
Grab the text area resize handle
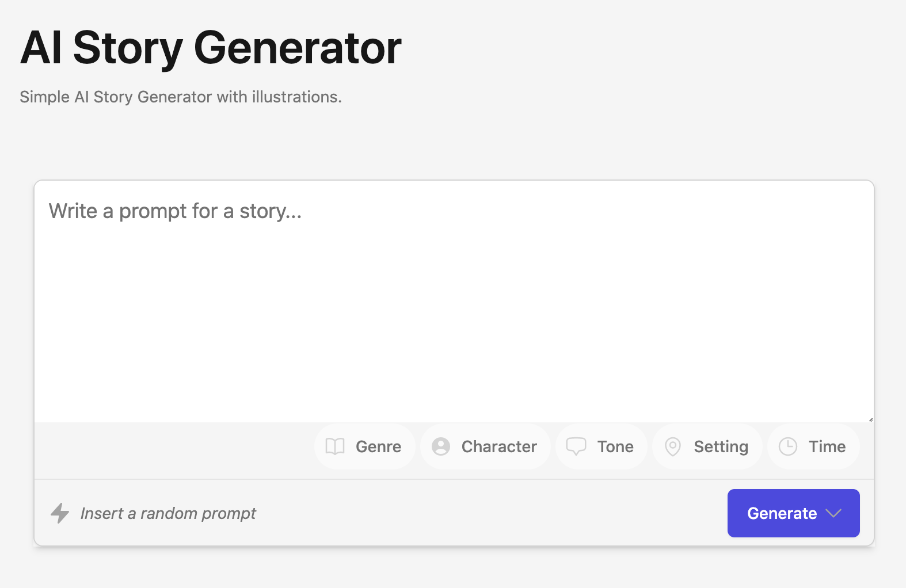(x=870, y=419)
